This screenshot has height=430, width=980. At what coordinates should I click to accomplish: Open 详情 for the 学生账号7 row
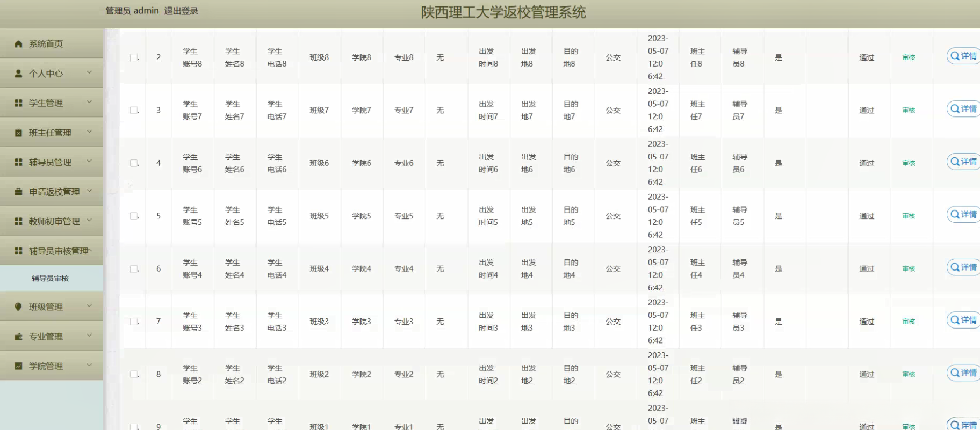coord(963,109)
